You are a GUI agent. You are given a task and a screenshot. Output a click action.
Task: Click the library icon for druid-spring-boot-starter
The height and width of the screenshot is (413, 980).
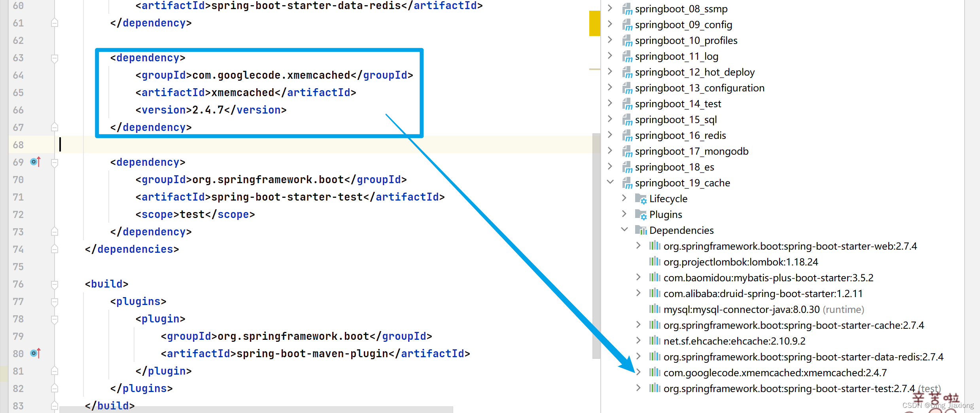click(655, 293)
